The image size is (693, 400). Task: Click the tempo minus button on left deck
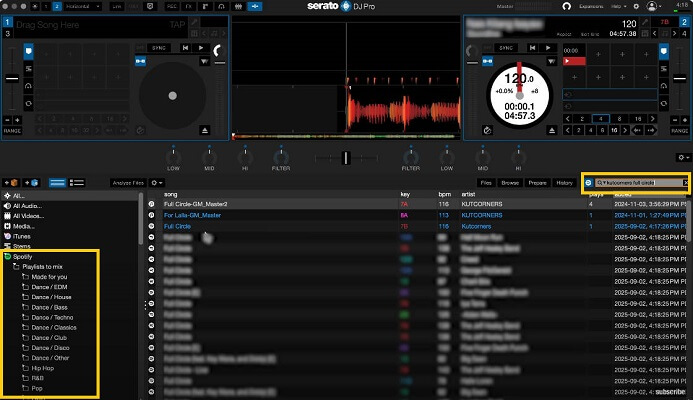click(x=8, y=120)
